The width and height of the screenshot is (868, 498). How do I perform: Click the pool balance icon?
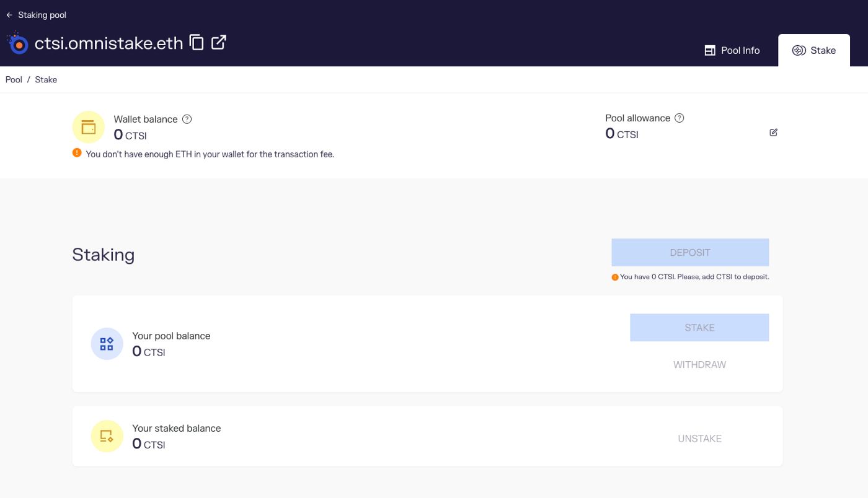pos(107,344)
